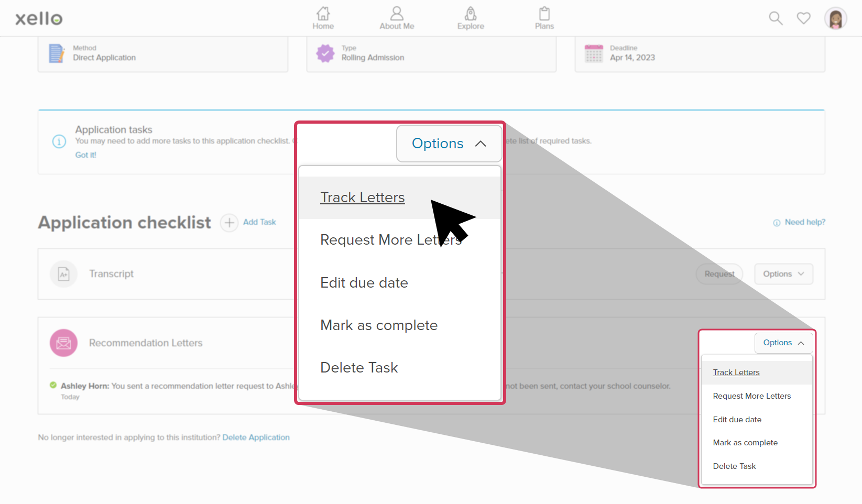Click the Request button for Transcript

tap(719, 273)
